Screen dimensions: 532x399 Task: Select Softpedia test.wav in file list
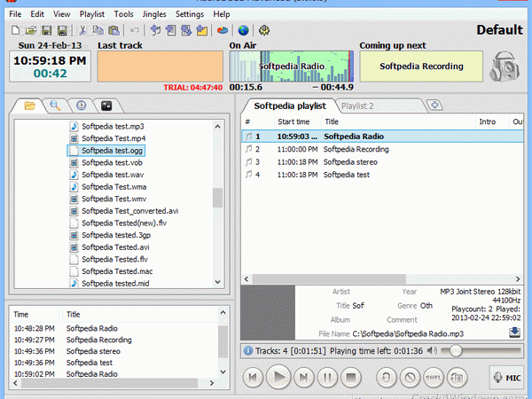(x=113, y=175)
